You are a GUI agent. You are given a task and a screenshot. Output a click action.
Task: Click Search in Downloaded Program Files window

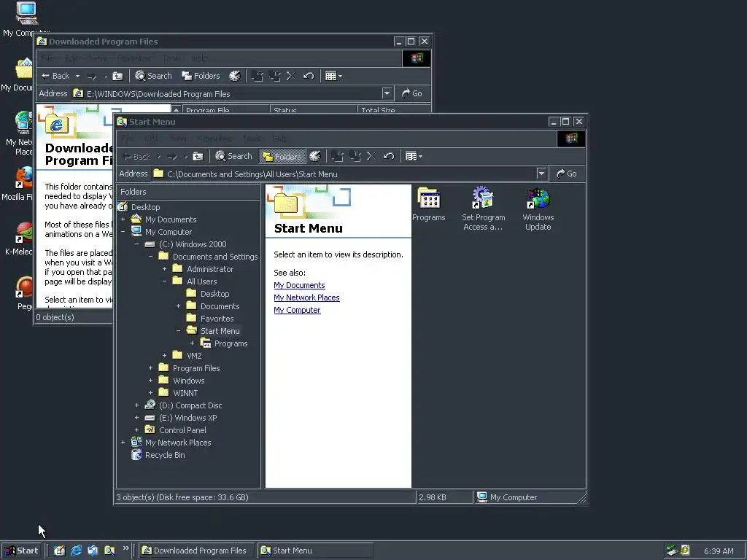click(x=153, y=76)
